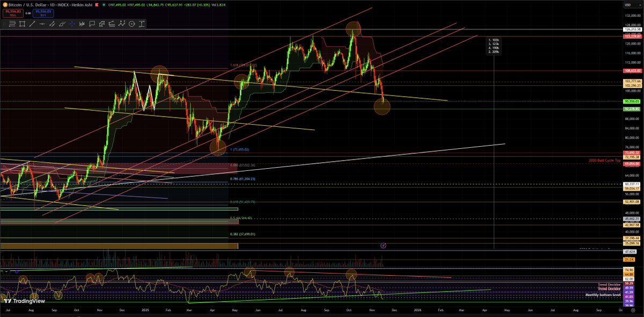Select the rectangle drawing tool

click(22, 24)
